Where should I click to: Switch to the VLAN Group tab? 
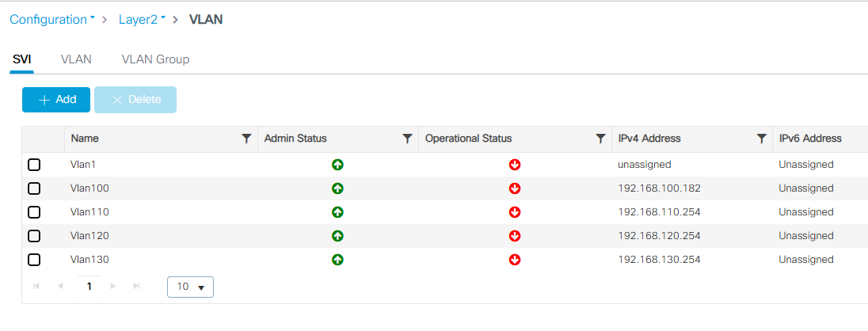(x=155, y=59)
